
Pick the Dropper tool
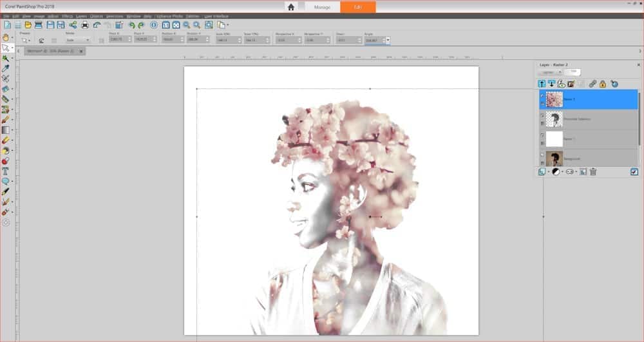click(x=6, y=68)
